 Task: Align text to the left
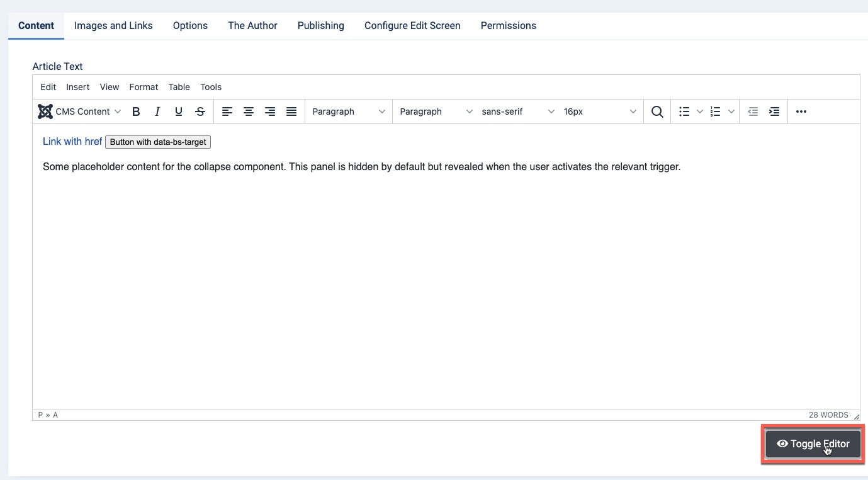pos(227,111)
